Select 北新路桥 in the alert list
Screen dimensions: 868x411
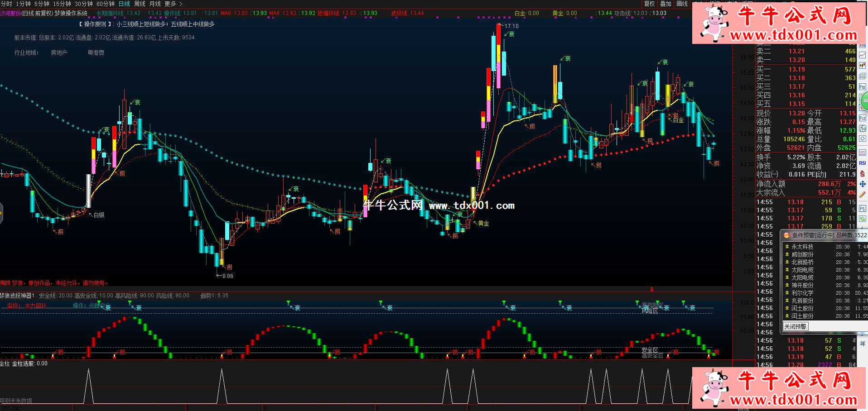[802, 262]
